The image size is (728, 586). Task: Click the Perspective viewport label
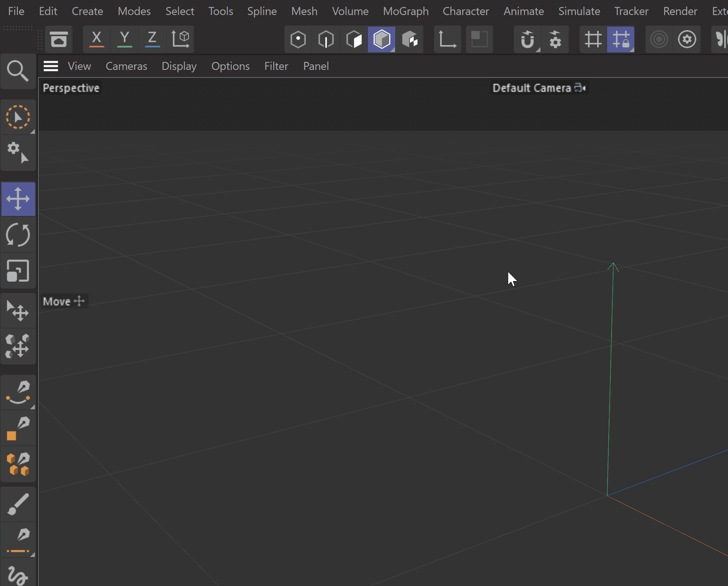[71, 88]
